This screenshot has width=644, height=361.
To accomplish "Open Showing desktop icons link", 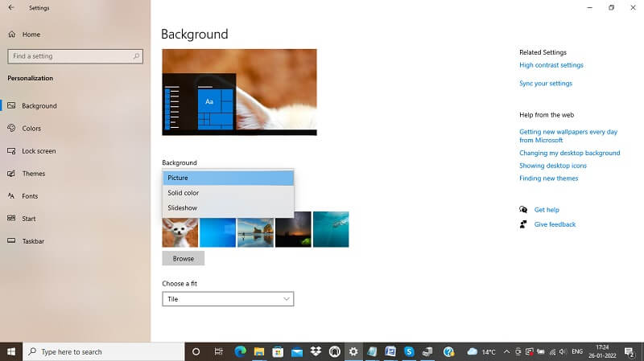I will (x=553, y=166).
